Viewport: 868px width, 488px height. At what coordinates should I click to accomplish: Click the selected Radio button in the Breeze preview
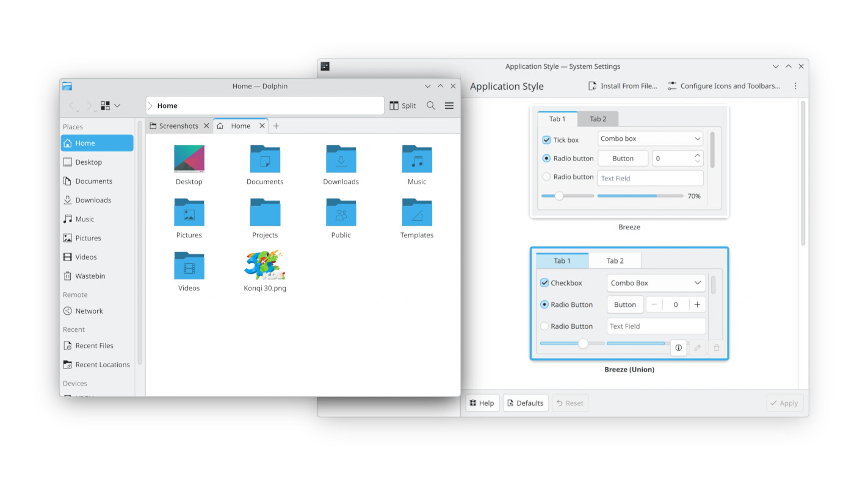point(546,158)
